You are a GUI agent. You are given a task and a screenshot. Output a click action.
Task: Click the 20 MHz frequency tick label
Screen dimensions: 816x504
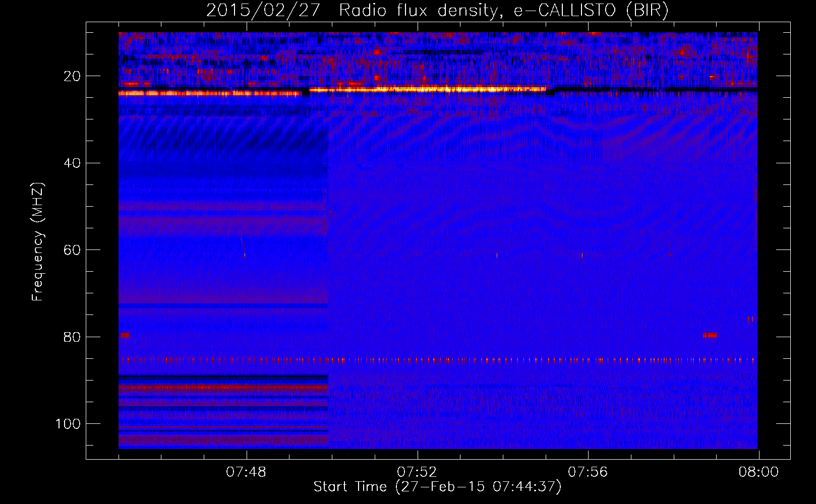click(73, 76)
